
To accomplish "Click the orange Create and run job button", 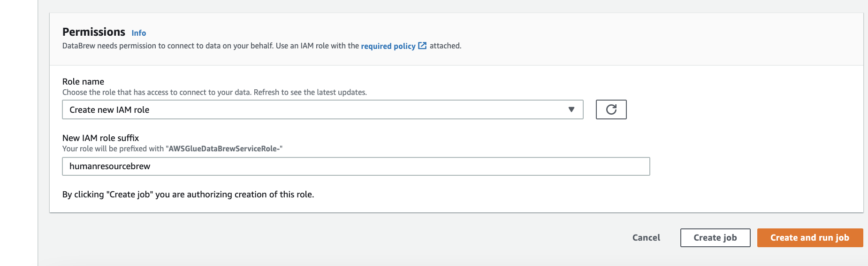I will pos(810,238).
